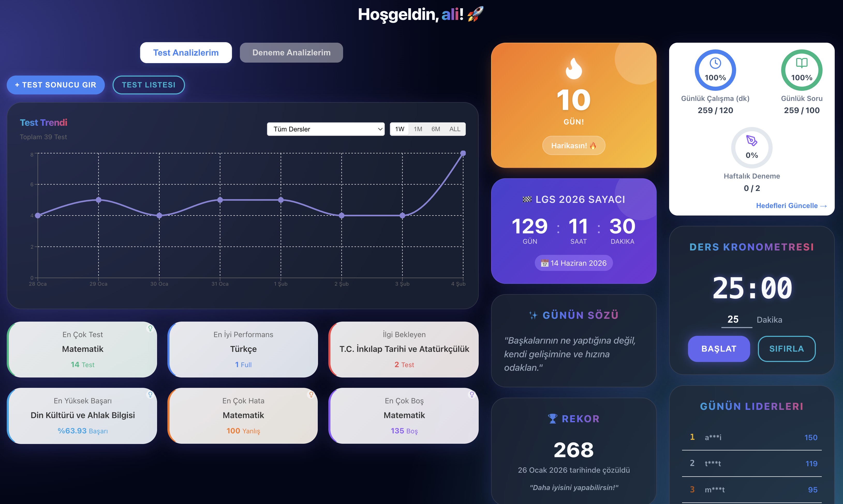Viewport: 843px width, 504px height.
Task: Click the pen icon in Haftalık Deneme ring
Action: 751,140
